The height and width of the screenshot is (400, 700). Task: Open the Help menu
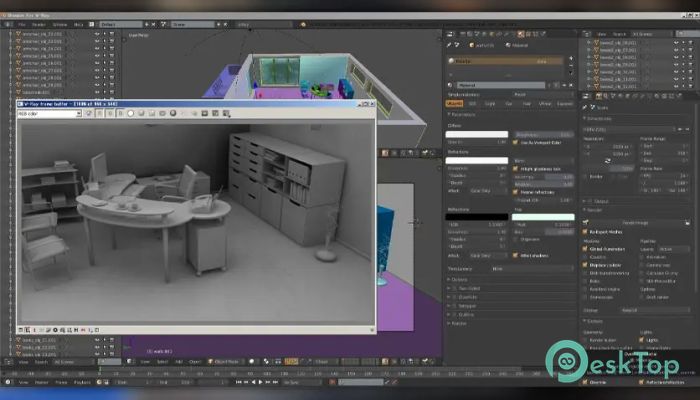[x=79, y=25]
